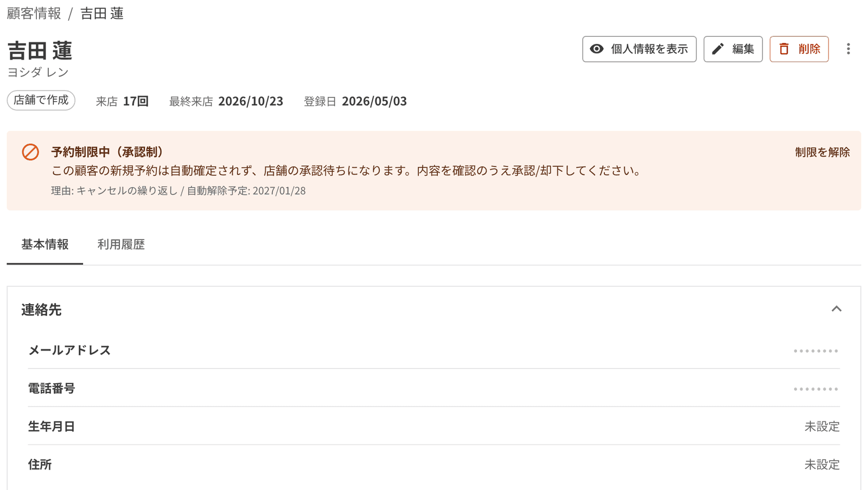This screenshot has height=490, width=868.
Task: Click the 連絡先 section heading
Action: click(x=41, y=310)
